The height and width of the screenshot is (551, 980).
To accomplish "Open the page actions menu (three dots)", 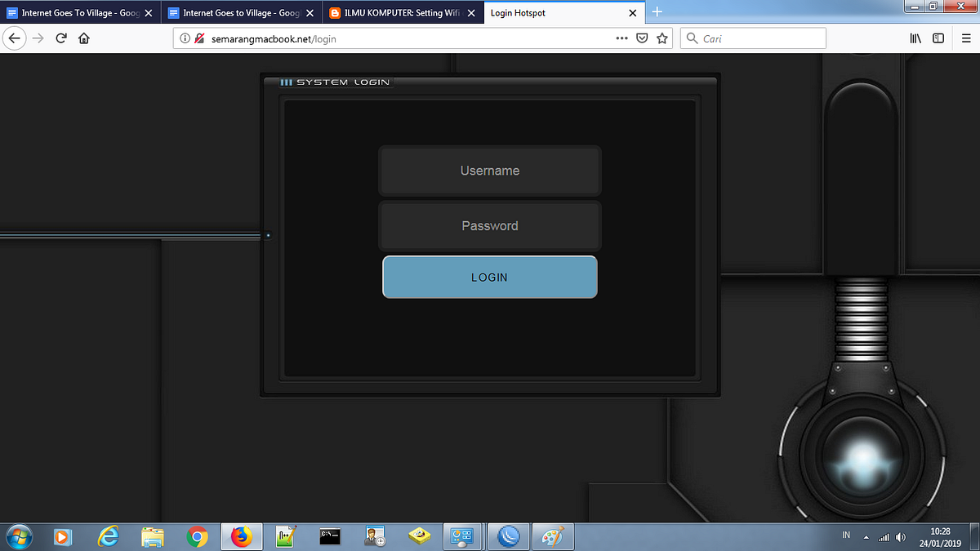I will tap(621, 38).
